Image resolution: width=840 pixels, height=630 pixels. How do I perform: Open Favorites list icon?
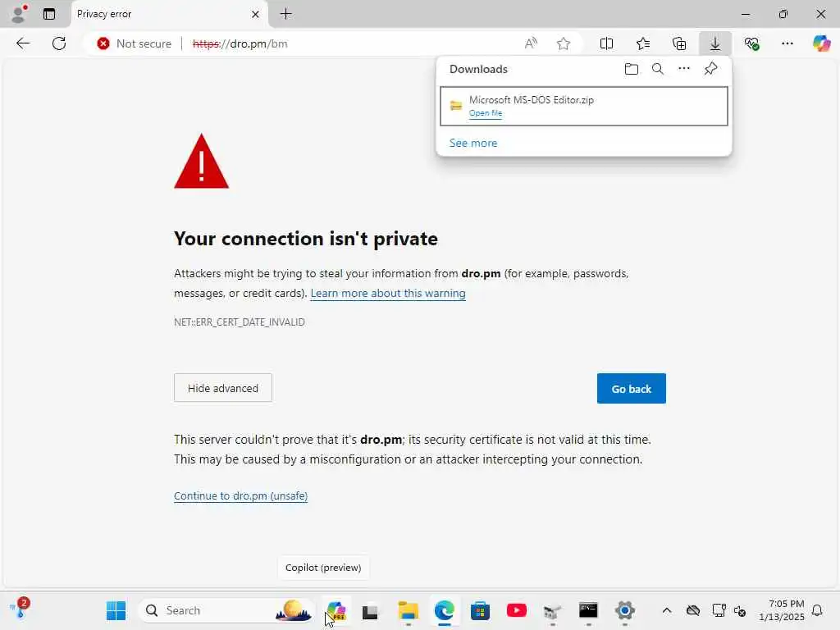(x=642, y=43)
